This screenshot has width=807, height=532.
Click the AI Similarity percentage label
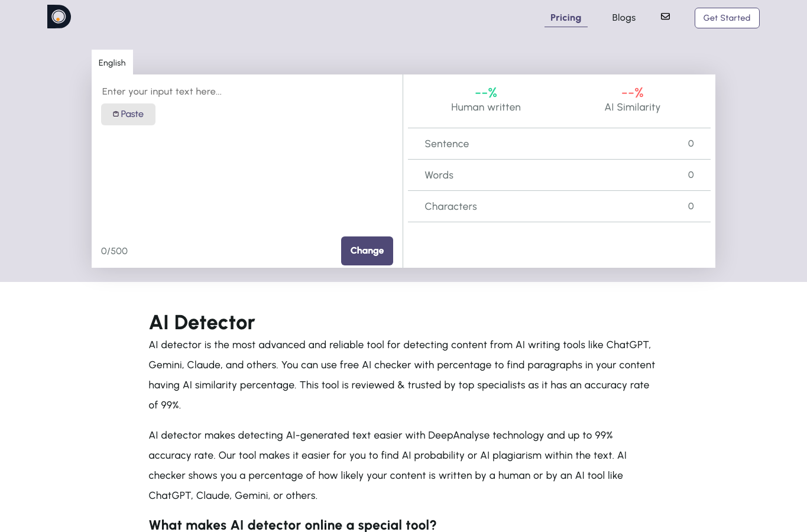click(632, 107)
